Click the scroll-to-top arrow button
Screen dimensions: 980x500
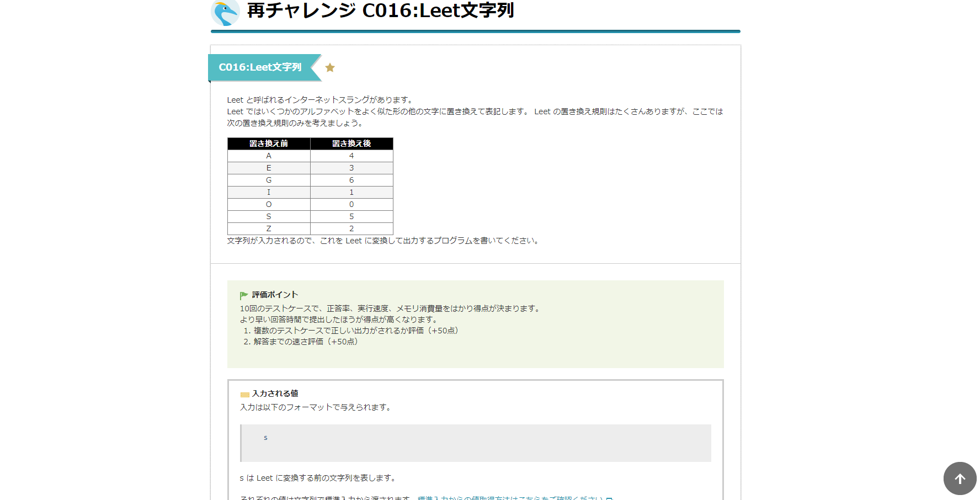[x=960, y=478]
